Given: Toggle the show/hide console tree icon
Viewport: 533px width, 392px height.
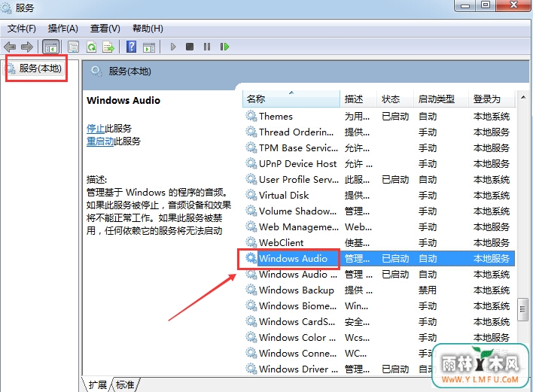Looking at the screenshot, I should click(51, 47).
